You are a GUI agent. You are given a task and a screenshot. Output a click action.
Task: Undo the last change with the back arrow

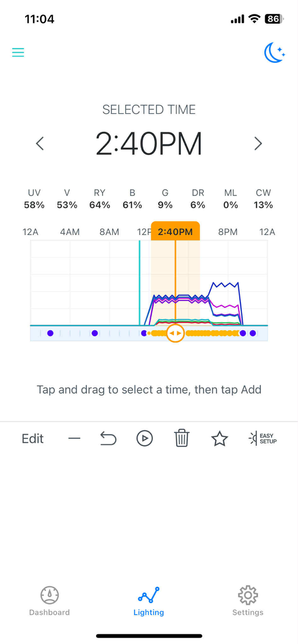108,439
